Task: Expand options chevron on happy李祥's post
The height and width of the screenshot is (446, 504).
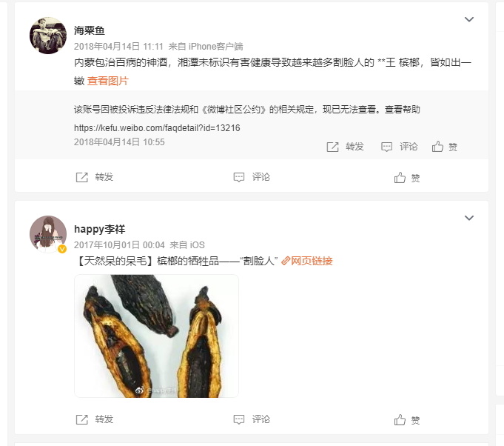Action: (x=469, y=218)
